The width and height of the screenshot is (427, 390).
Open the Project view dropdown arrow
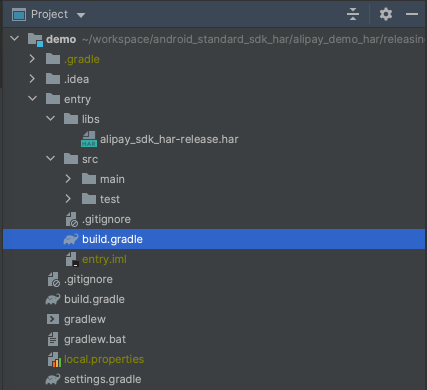[x=81, y=15]
